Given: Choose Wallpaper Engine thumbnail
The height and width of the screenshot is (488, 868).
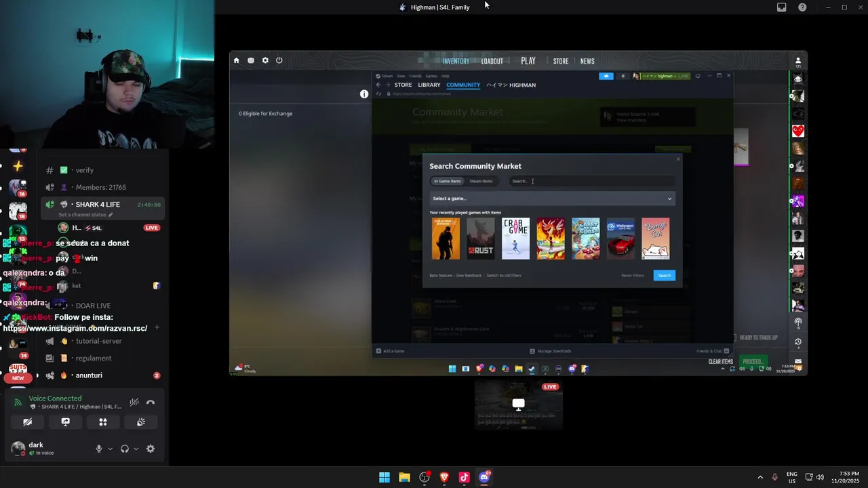Looking at the screenshot, I should click(x=620, y=239).
